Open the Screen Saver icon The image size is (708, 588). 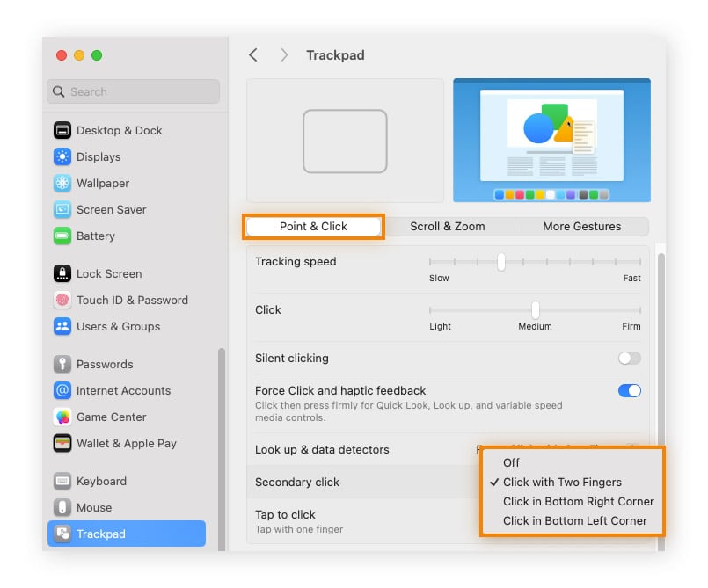(x=62, y=209)
